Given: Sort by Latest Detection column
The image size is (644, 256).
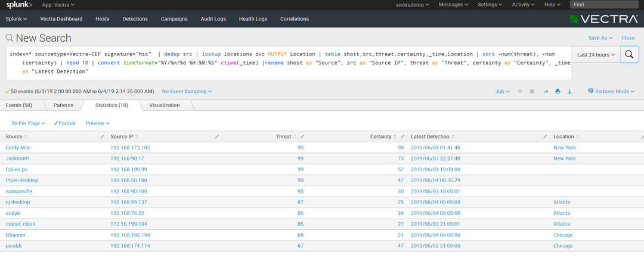Looking at the screenshot, I should (432, 136).
